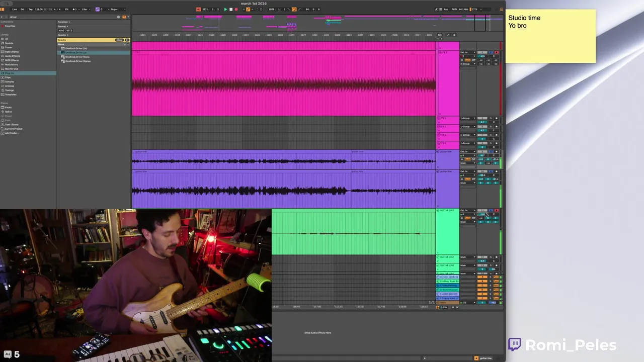Toggle the orange arrangement loop switch

294,9
